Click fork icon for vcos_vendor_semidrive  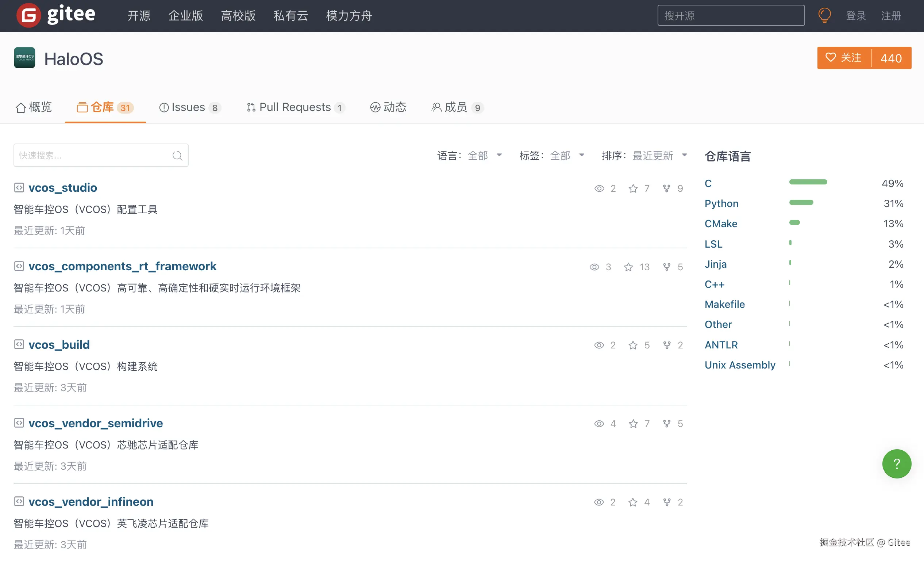pos(666,424)
